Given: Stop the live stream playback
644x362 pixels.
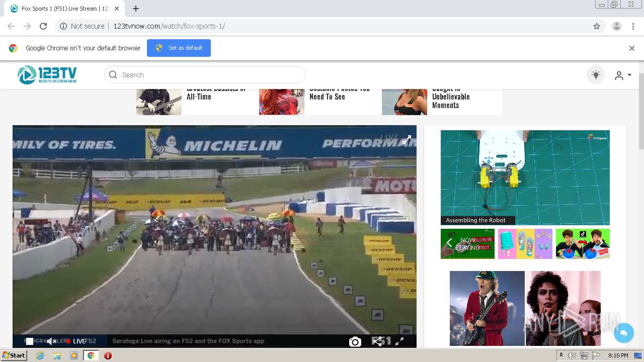Looking at the screenshot, I should click(30, 341).
